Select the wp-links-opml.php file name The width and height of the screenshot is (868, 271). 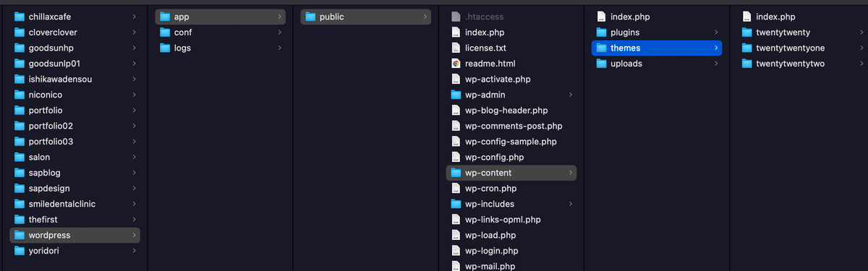[503, 219]
